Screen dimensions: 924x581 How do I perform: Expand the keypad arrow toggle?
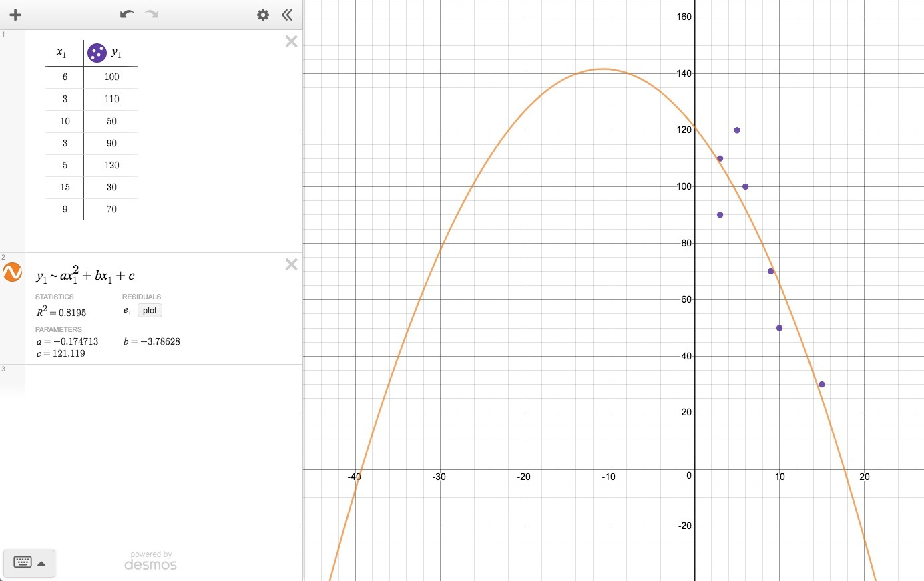tap(41, 563)
